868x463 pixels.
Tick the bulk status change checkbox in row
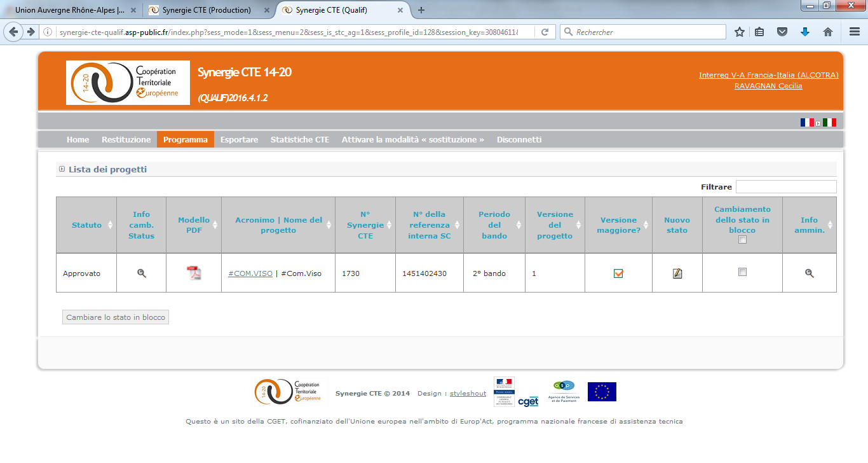(742, 272)
